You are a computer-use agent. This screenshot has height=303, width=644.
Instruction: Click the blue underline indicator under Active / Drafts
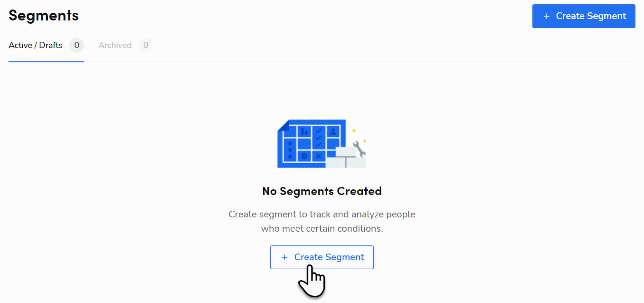[46, 61]
